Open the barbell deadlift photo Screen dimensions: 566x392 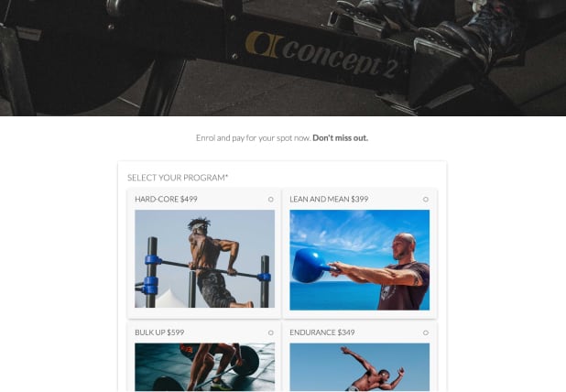coord(204,366)
